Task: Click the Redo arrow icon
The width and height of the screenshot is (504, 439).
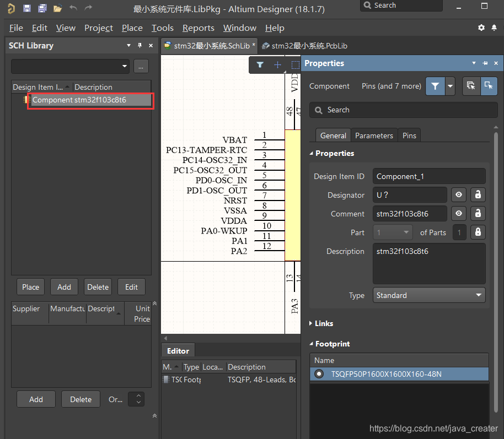Action: click(88, 8)
